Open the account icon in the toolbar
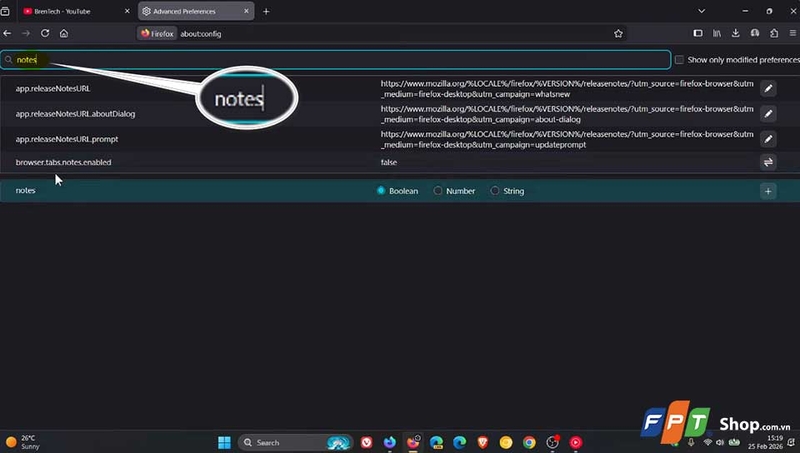The height and width of the screenshot is (453, 800). coord(755,33)
